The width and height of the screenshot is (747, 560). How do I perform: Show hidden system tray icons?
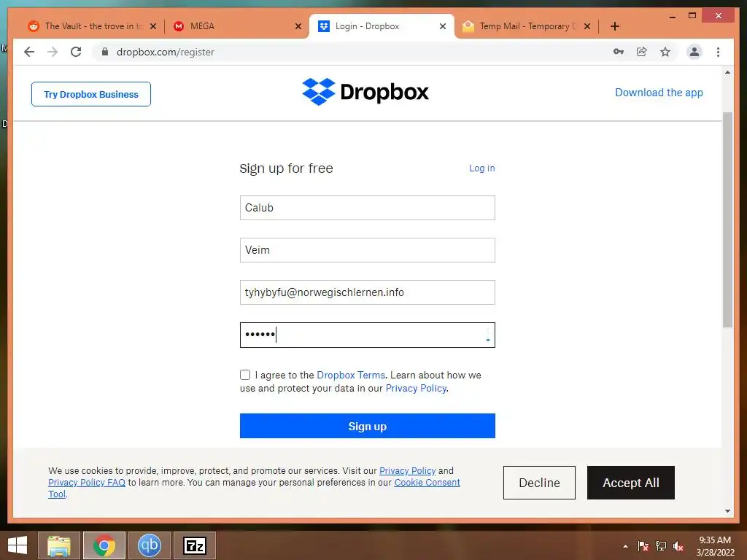coord(625,546)
